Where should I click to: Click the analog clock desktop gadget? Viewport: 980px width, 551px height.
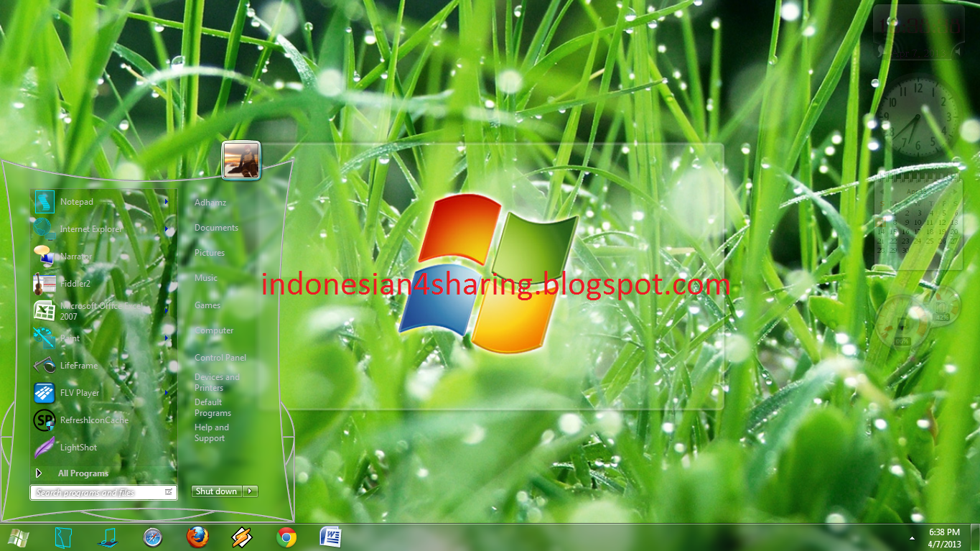click(x=918, y=117)
